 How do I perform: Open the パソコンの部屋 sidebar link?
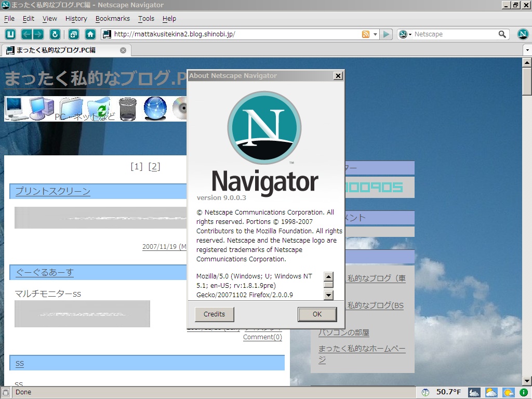point(344,332)
